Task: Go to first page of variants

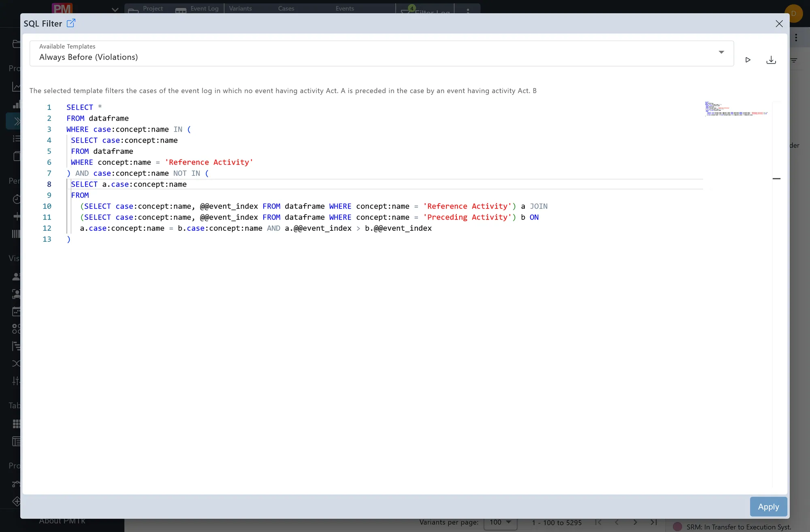Action: [598, 522]
